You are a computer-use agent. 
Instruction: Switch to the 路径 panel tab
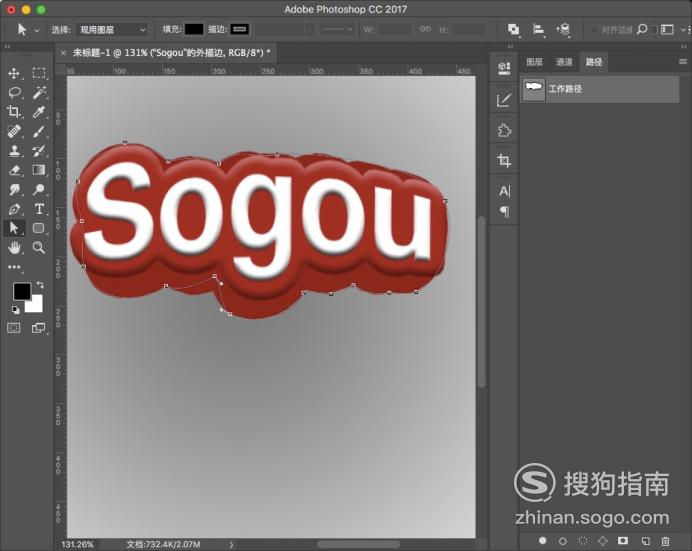point(594,62)
